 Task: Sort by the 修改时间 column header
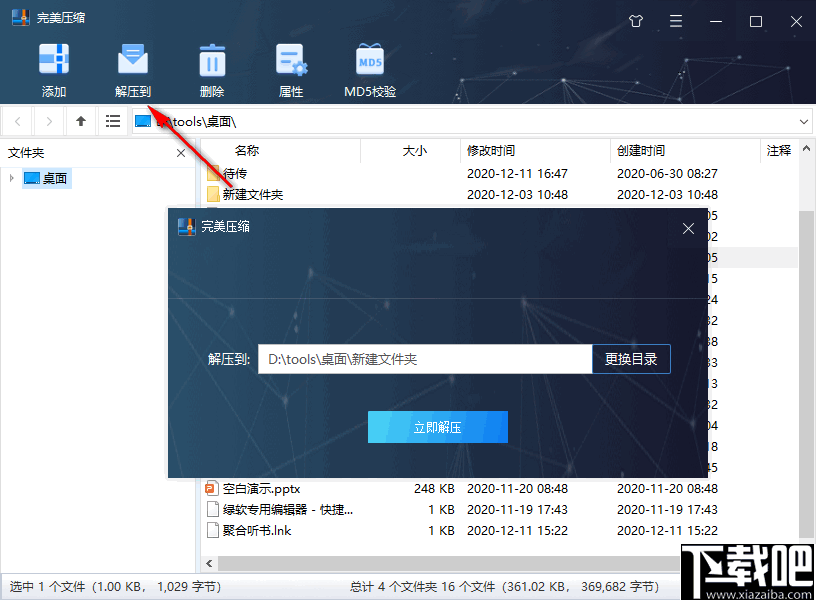coord(535,151)
